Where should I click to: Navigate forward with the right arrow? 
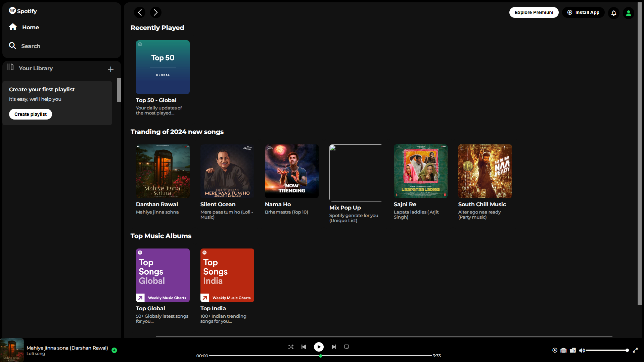[x=155, y=12]
